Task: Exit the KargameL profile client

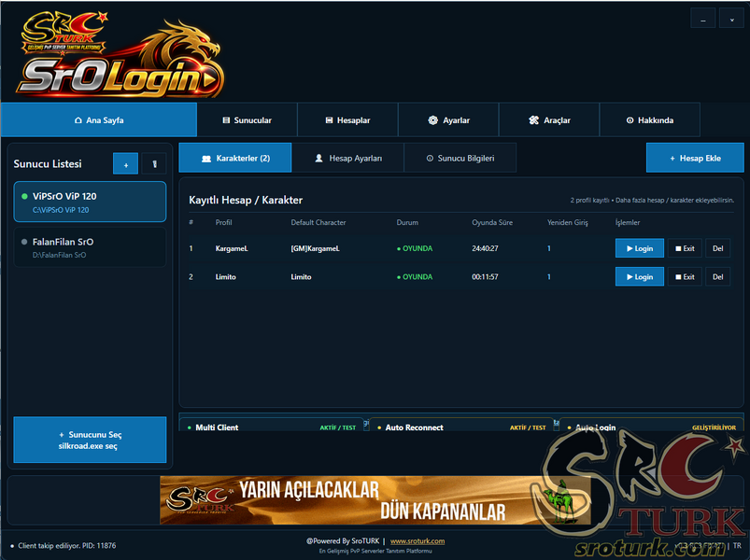Action: [685, 248]
